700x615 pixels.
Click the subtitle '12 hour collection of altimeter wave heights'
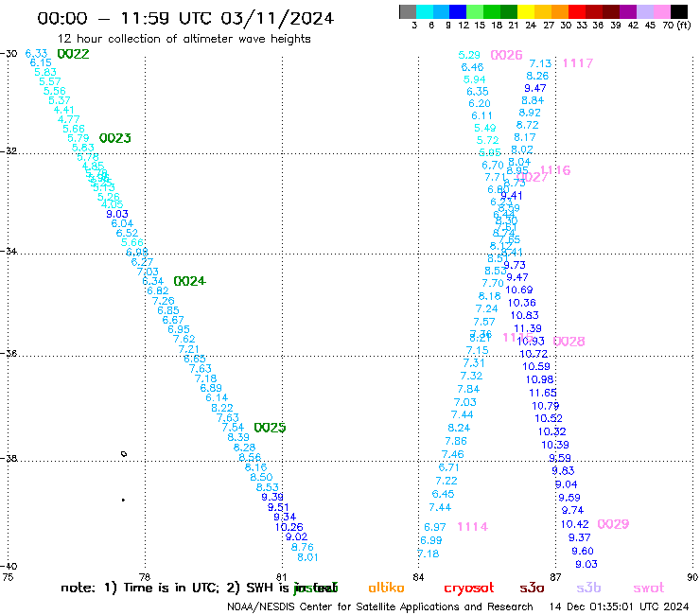(184, 39)
